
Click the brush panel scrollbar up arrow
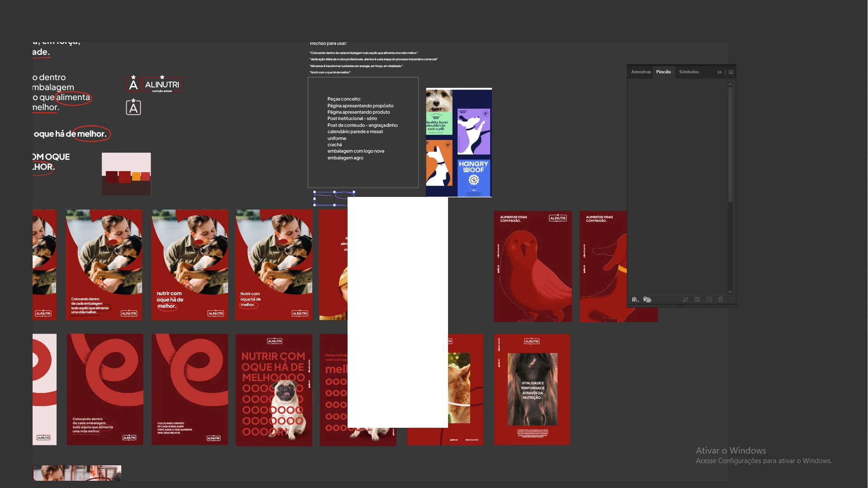tap(730, 85)
